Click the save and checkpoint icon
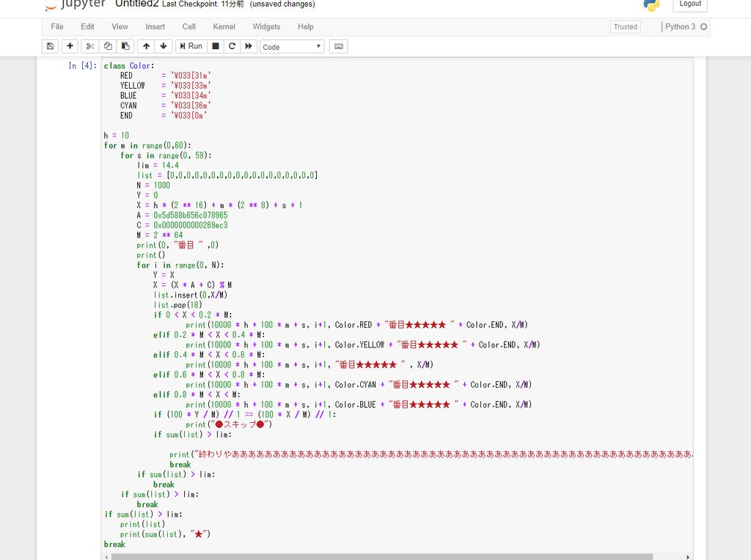Image resolution: width=751 pixels, height=560 pixels. pyautogui.click(x=51, y=46)
